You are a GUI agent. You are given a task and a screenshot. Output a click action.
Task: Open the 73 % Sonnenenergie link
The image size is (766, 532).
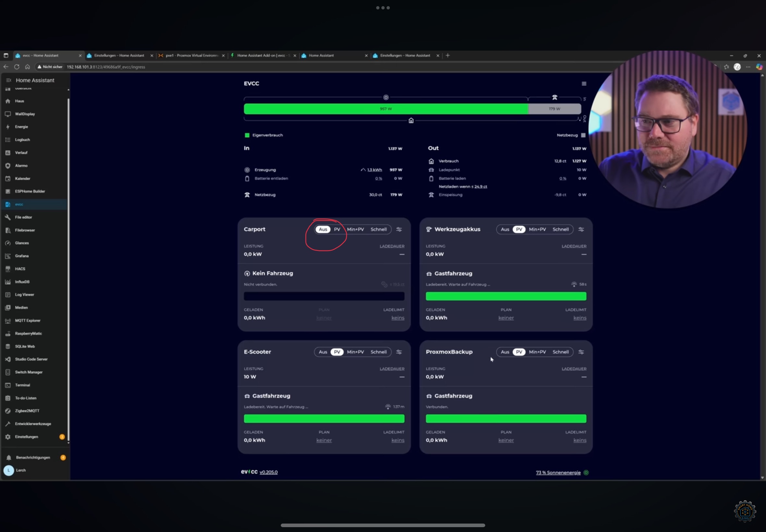[558, 473]
